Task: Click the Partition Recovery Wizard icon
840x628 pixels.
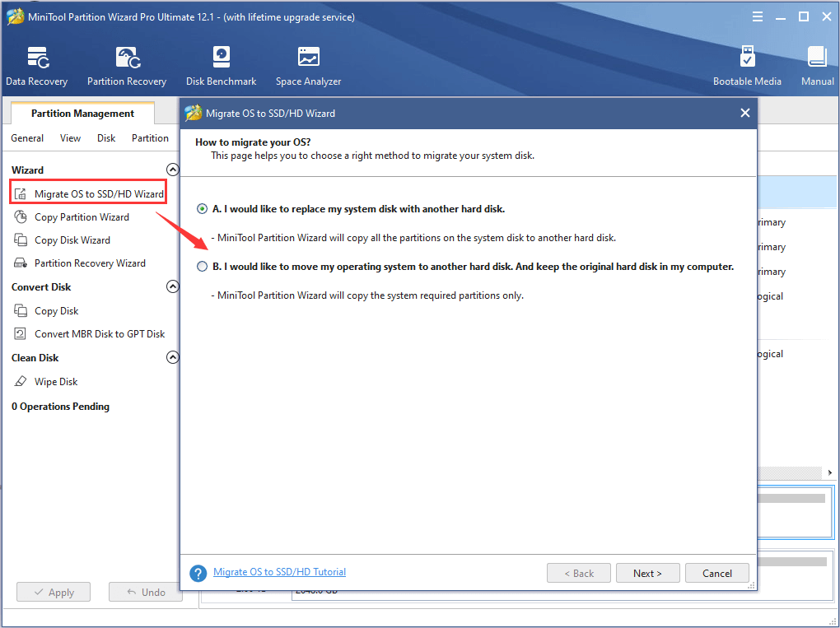Action: (21, 263)
